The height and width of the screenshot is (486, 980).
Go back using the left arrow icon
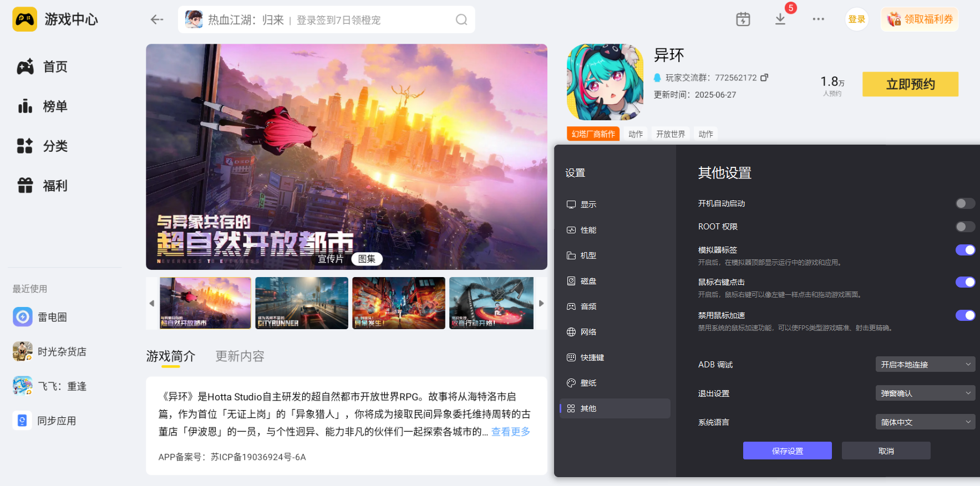point(157,20)
